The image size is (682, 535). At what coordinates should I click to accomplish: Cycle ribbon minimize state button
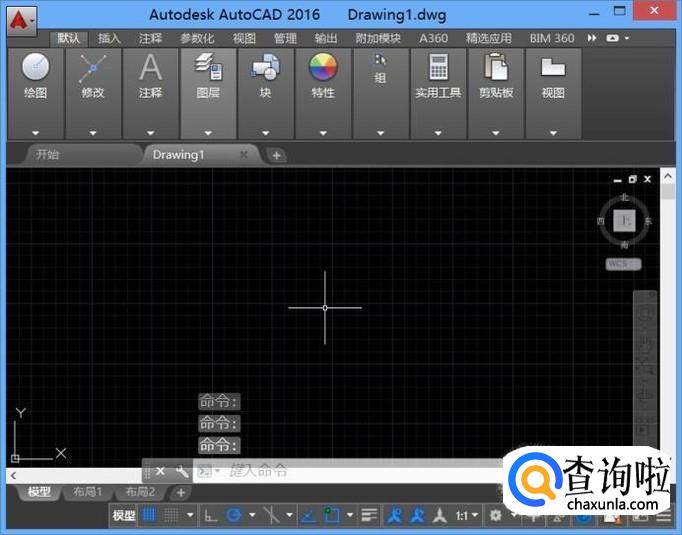point(612,38)
